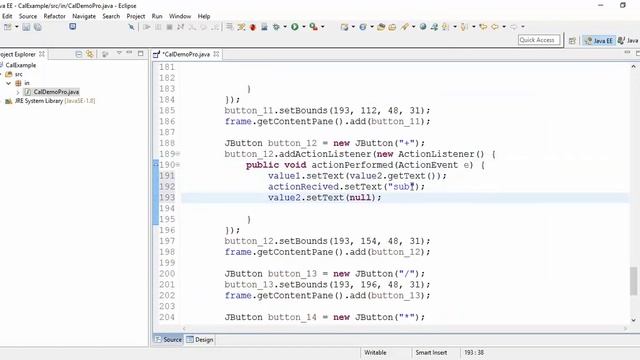Image resolution: width=640 pixels, height=360 pixels.
Task: Open the External Tools dropdown arrow
Action: click(322, 27)
